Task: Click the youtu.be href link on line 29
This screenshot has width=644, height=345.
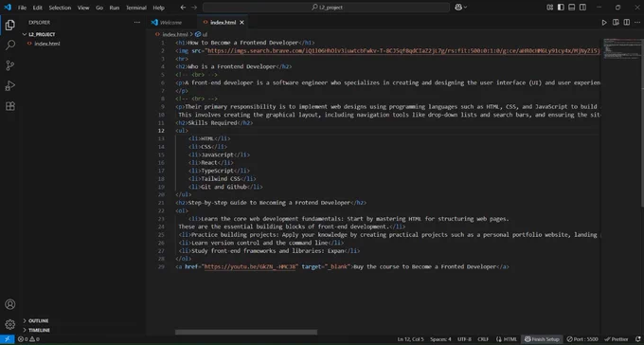Action: [x=250, y=266]
